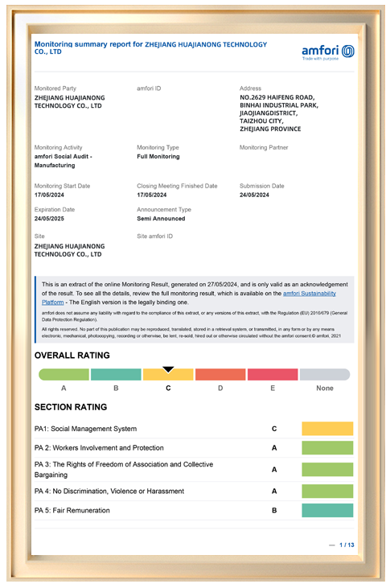This screenshot has width=390, height=588.
Task: Click the page indicator '1 / 13'
Action: point(347,545)
